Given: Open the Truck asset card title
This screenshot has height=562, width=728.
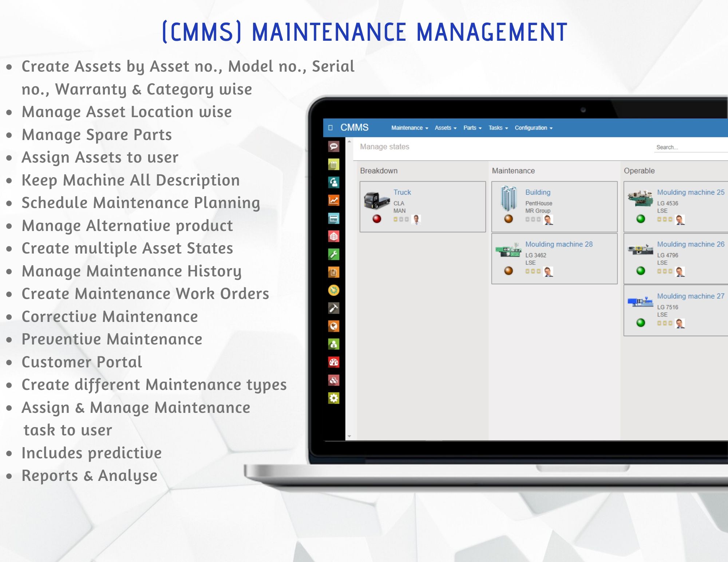Looking at the screenshot, I should [402, 192].
